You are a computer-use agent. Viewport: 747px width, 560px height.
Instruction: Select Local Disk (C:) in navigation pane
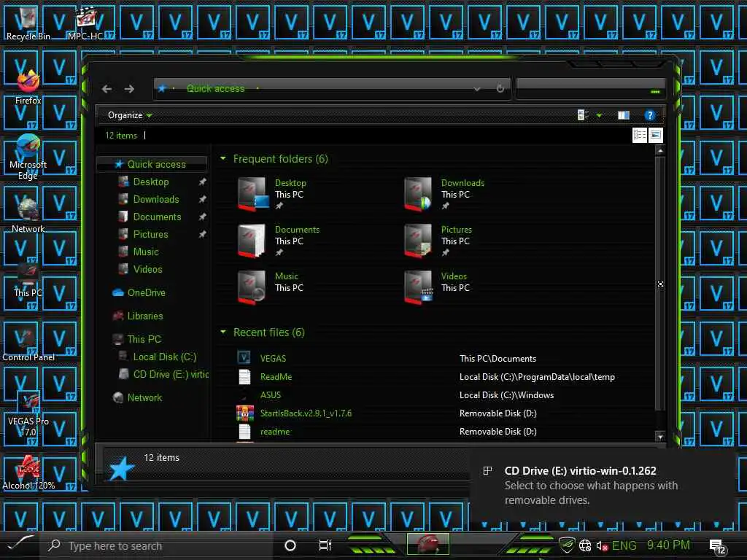click(164, 357)
